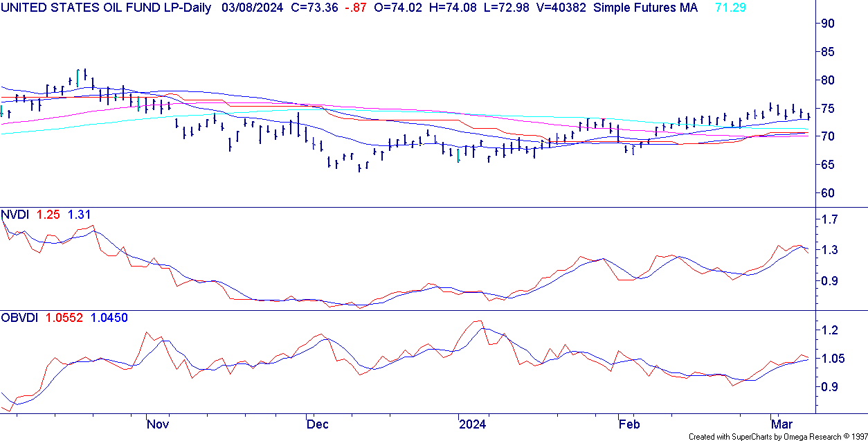Image resolution: width=868 pixels, height=441 pixels.
Task: Click the Created with SuperCharts credit text
Action: [x=777, y=436]
